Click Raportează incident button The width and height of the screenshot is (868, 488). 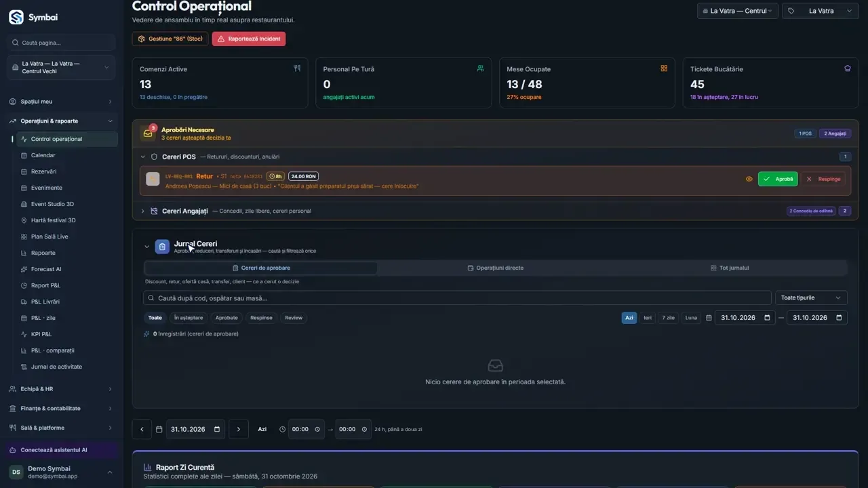[249, 39]
